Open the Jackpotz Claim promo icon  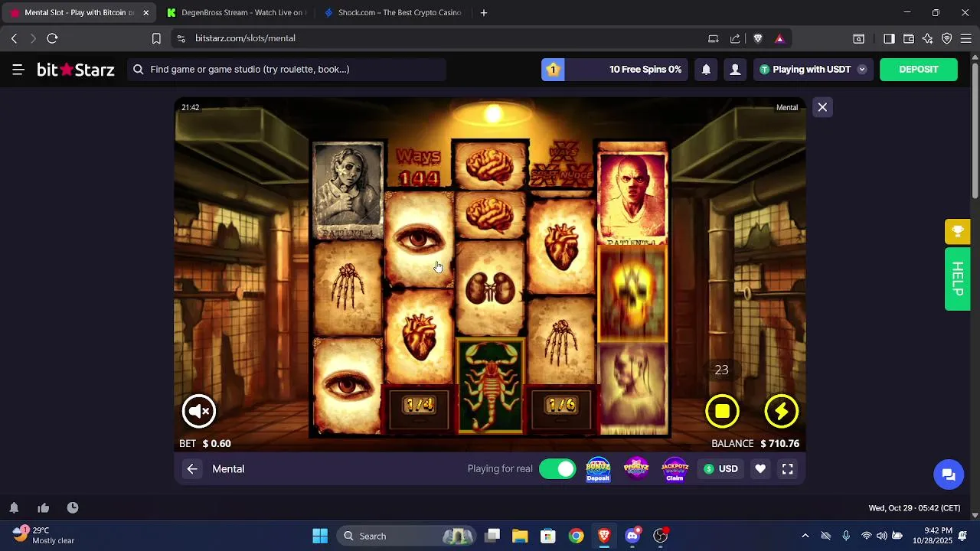tap(675, 469)
